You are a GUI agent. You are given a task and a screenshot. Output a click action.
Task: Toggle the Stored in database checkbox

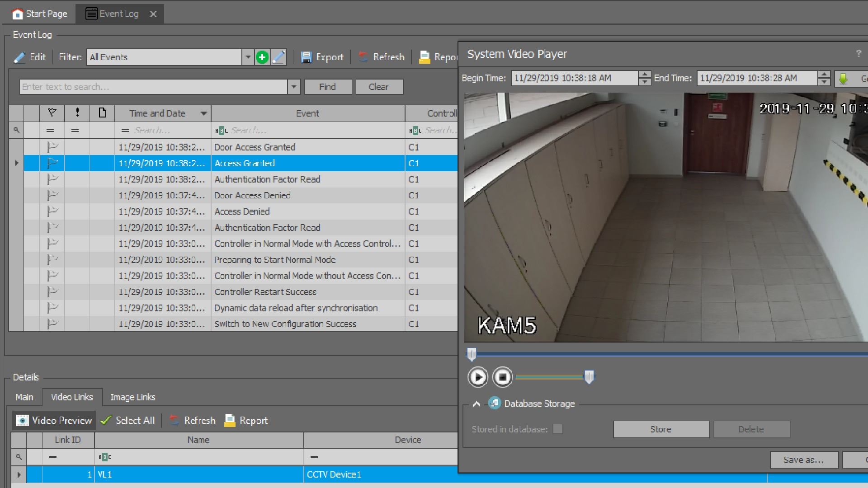[x=558, y=429]
